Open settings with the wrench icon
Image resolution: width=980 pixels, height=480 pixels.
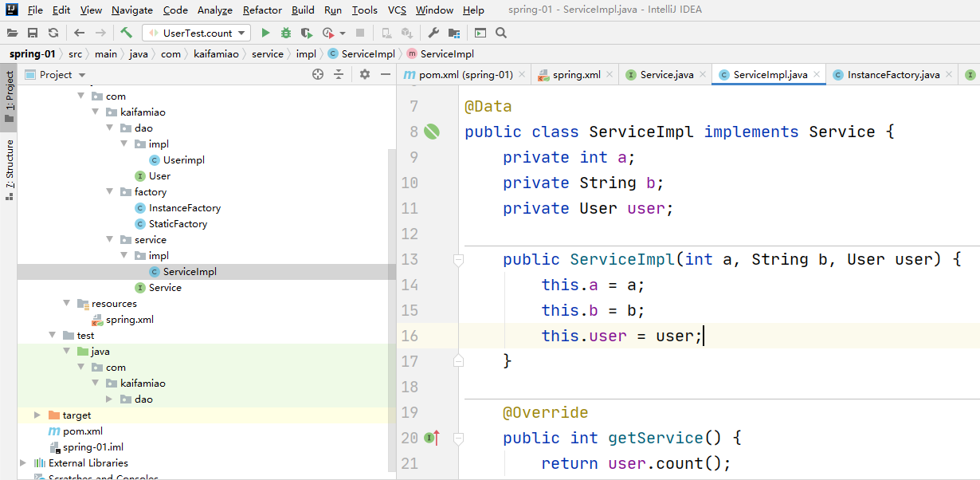tap(433, 33)
